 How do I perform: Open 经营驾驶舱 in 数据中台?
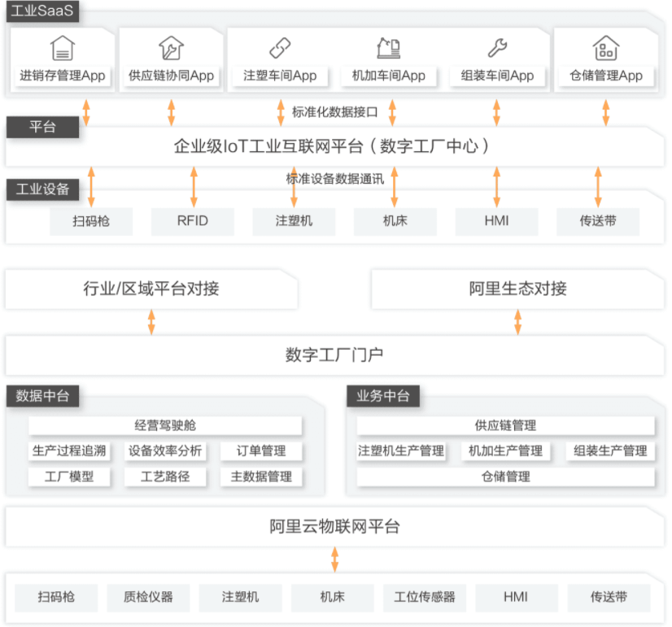[x=165, y=425]
